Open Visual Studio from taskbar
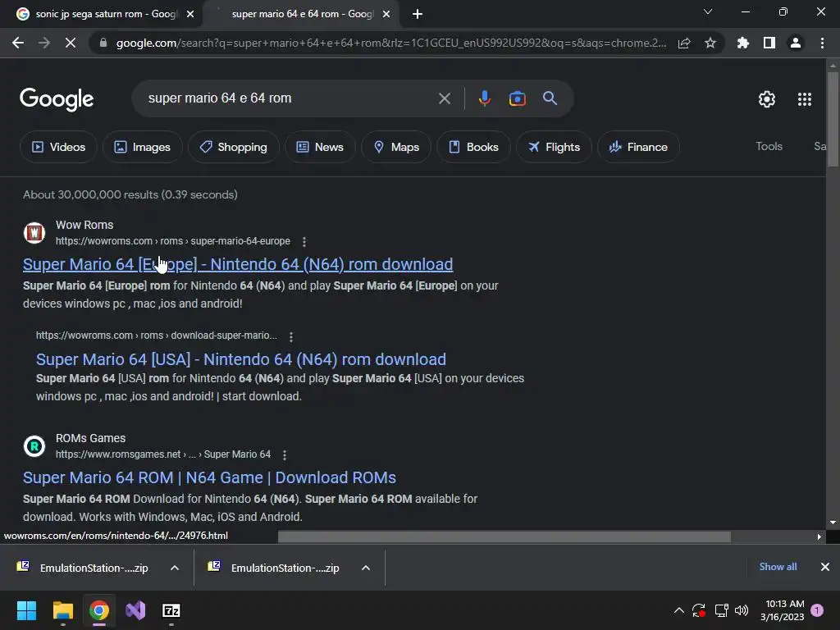 pos(135,610)
